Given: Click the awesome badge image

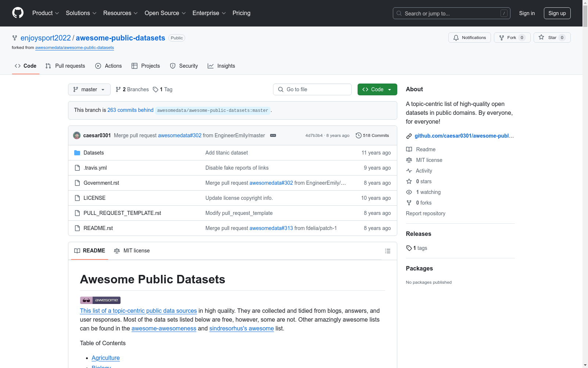Looking at the screenshot, I should coord(100,300).
